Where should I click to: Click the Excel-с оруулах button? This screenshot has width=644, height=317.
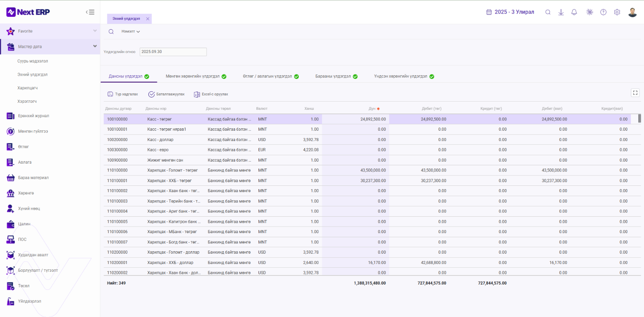pos(211,94)
